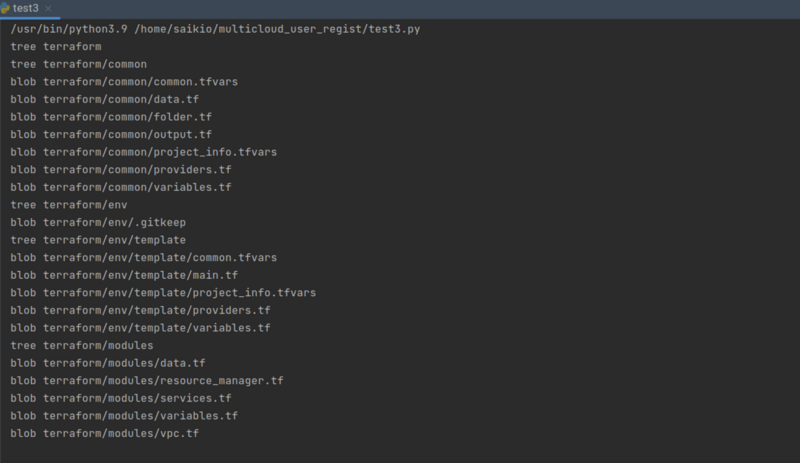Click the 'tree terraform/modules' line
800x463 pixels.
tap(82, 345)
